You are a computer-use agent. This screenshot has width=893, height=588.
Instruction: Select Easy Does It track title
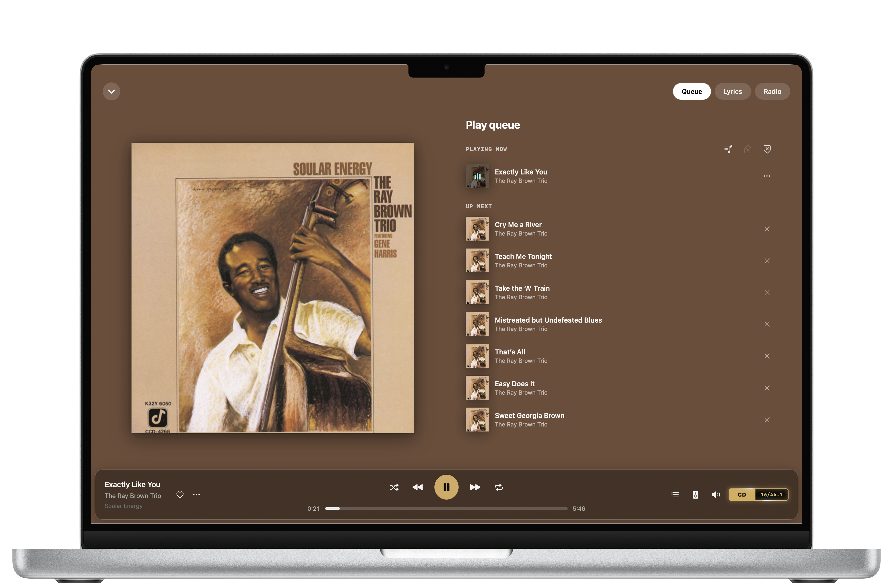[x=514, y=384]
